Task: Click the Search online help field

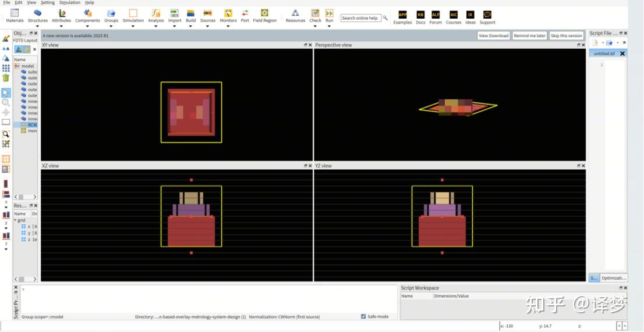Action: [x=360, y=18]
